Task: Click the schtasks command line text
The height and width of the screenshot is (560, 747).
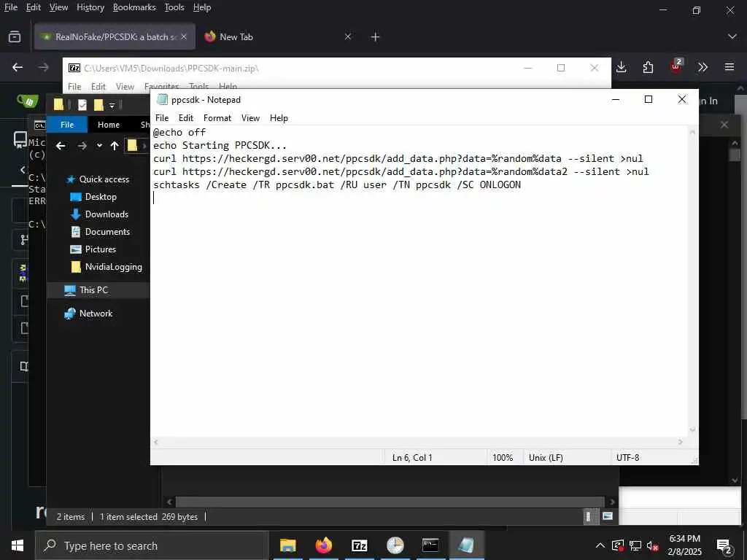Action: [x=337, y=184]
